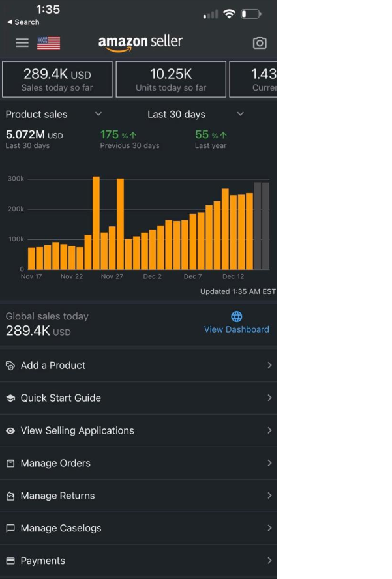This screenshot has height=579, width=392.
Task: Tap the 55% Last year stat
Action: point(211,140)
